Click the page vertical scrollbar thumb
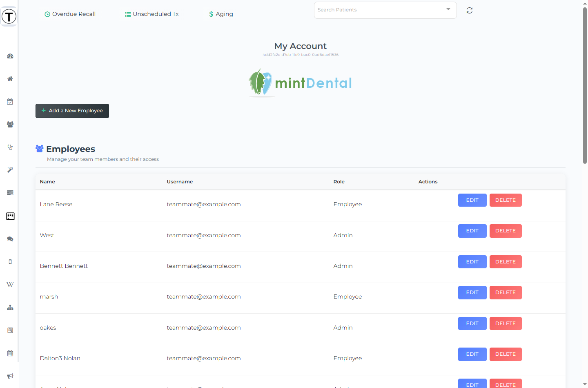This screenshot has height=388, width=588. tap(585, 85)
